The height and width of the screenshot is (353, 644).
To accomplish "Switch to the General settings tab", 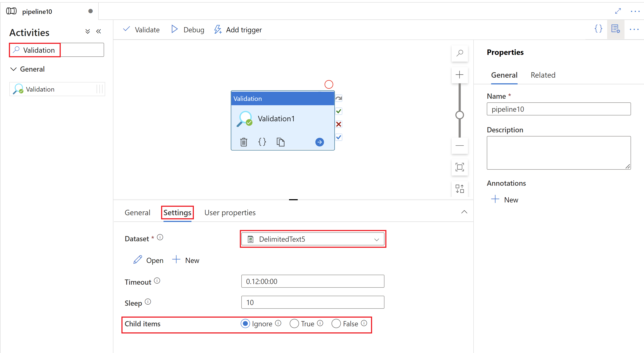I will (x=137, y=213).
